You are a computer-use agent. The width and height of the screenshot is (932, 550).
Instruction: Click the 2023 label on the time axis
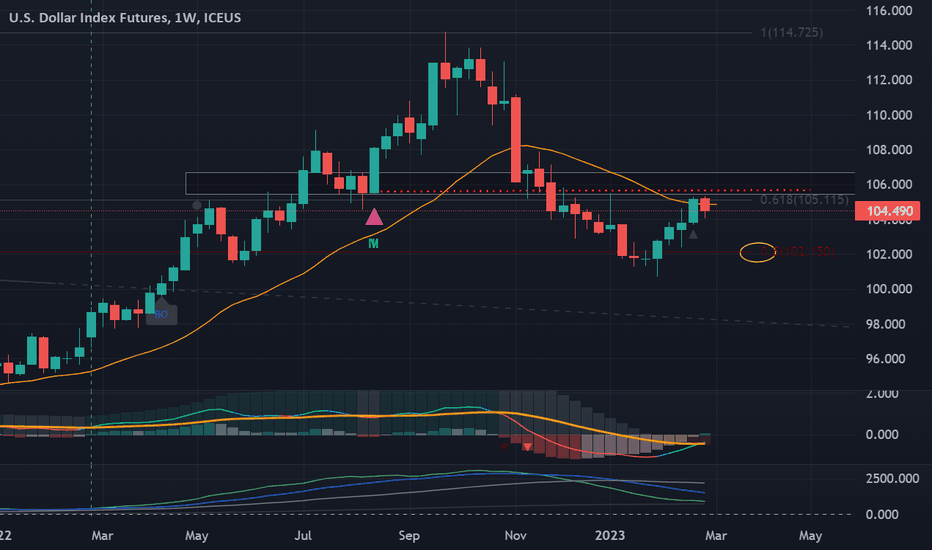coord(610,536)
